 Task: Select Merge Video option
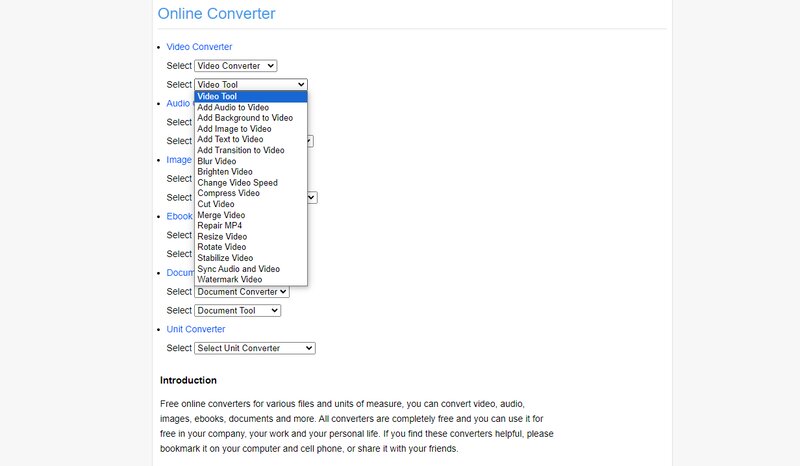click(x=251, y=215)
